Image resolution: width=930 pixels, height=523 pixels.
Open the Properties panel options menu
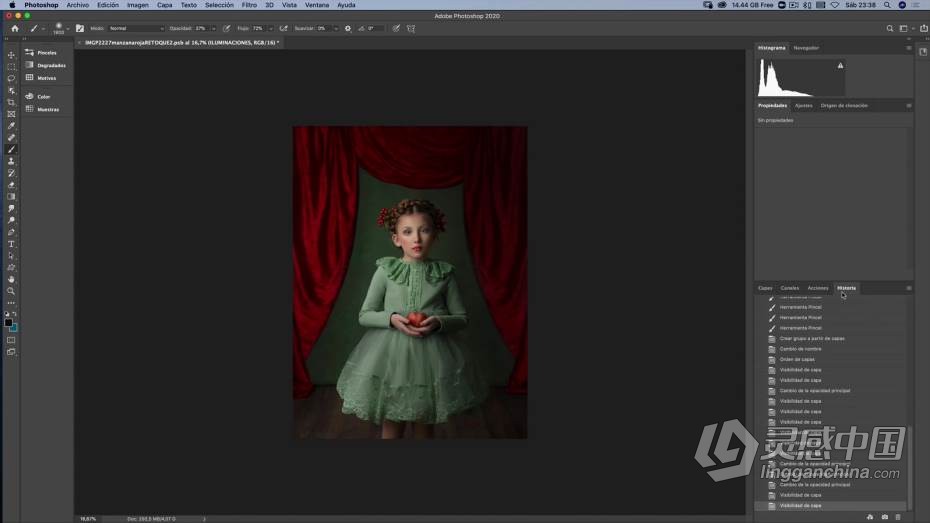[909, 106]
